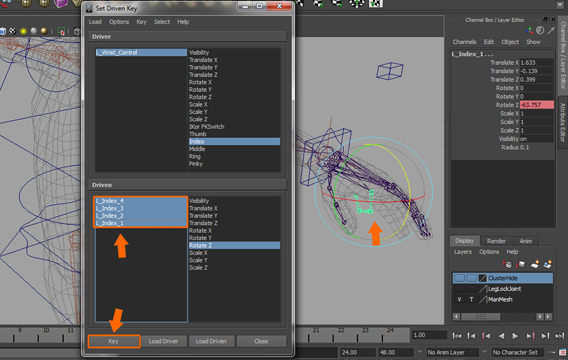This screenshot has width=568, height=360.
Task: Toggle display type box of LegLockJoint layer
Action: tap(471, 289)
